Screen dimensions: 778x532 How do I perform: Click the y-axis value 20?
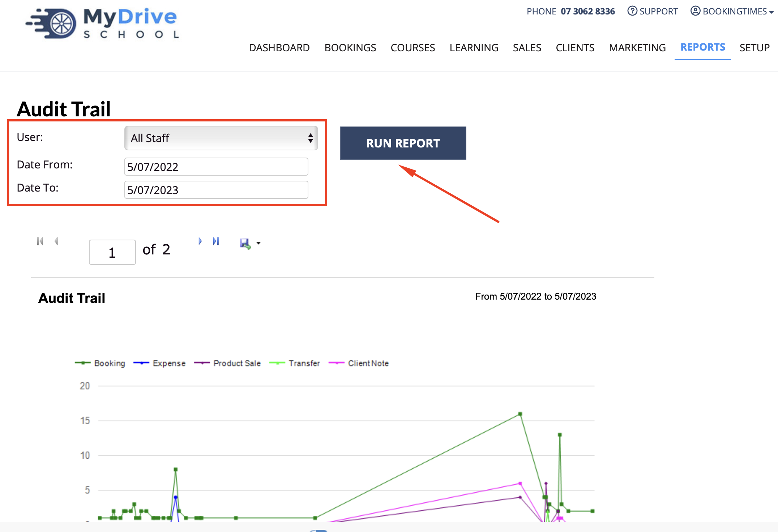tap(85, 386)
